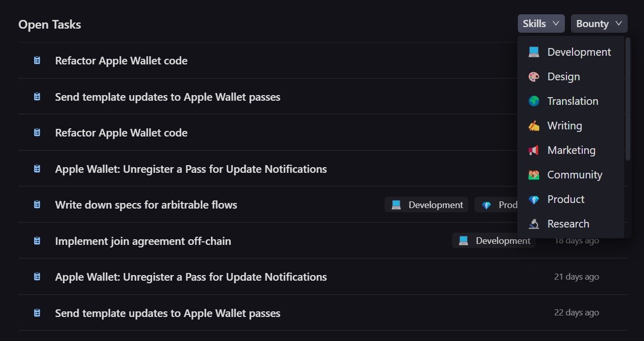Click the globe icon beside Translation option
644x341 pixels.
click(534, 101)
